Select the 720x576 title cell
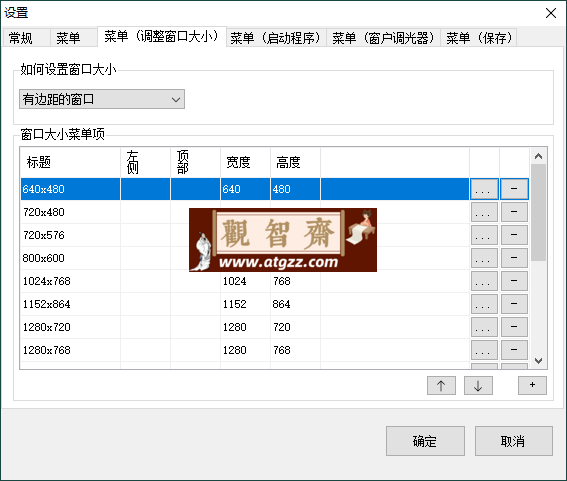The height and width of the screenshot is (481, 567). pos(70,235)
